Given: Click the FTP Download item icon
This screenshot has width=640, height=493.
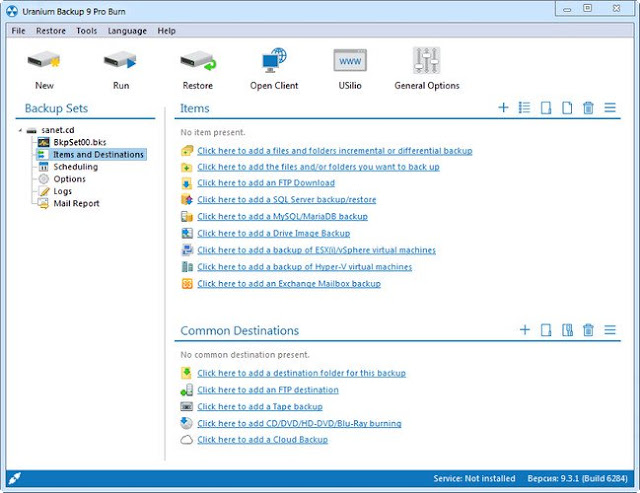Looking at the screenshot, I should point(187,183).
